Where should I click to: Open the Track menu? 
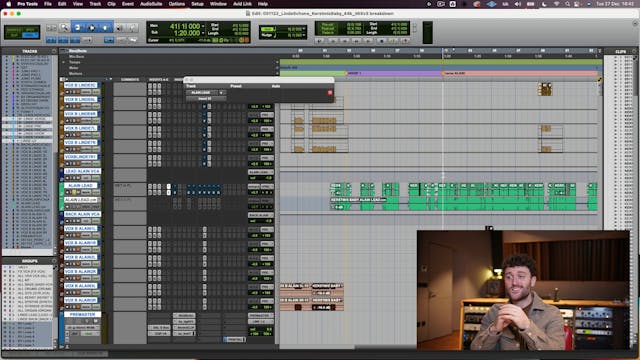[x=95, y=4]
